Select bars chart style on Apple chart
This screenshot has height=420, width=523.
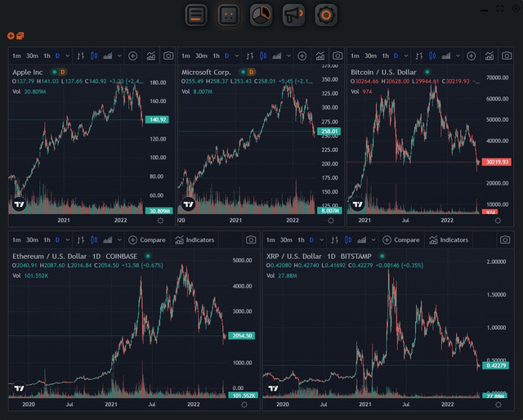pos(80,56)
